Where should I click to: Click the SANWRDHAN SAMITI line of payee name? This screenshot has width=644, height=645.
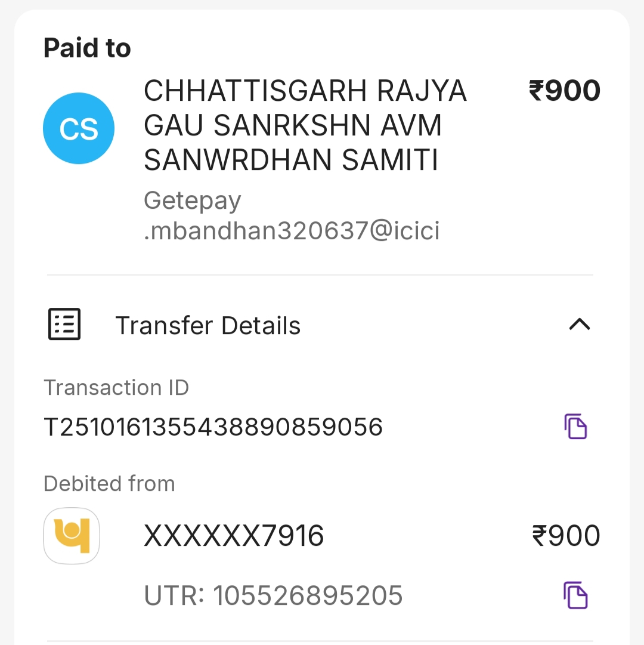tap(291, 160)
